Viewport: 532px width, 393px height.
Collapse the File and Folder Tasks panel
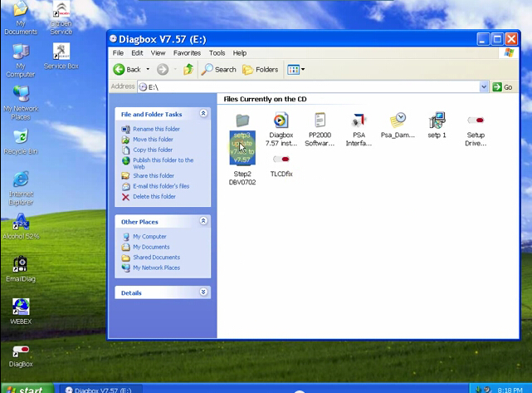(203, 113)
